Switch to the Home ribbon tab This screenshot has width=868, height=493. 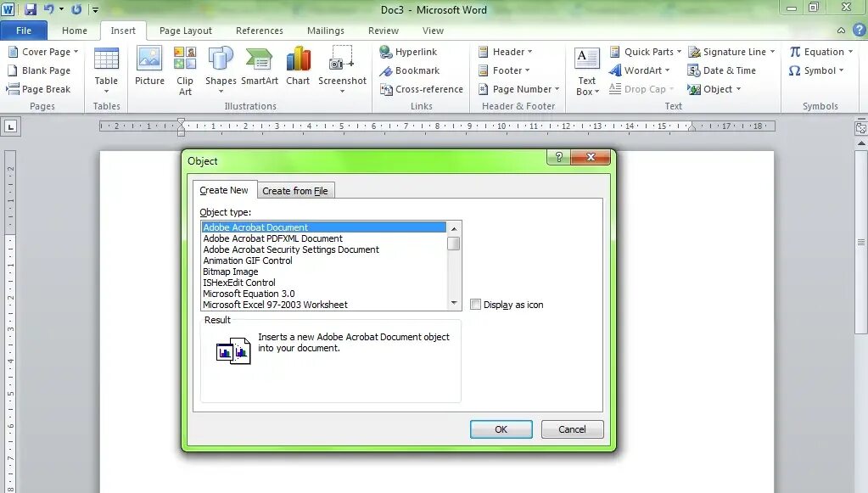click(74, 31)
